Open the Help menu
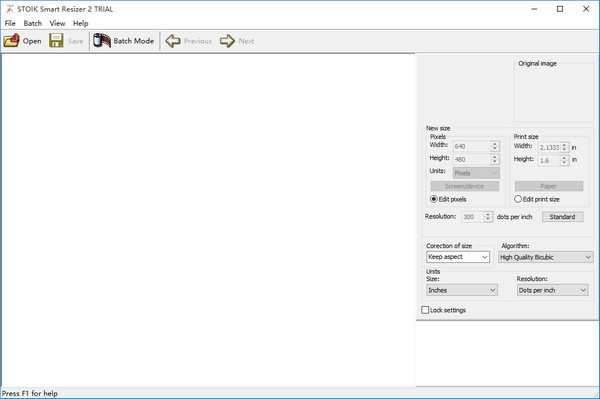Screen dimensions: 600x399 tap(81, 23)
